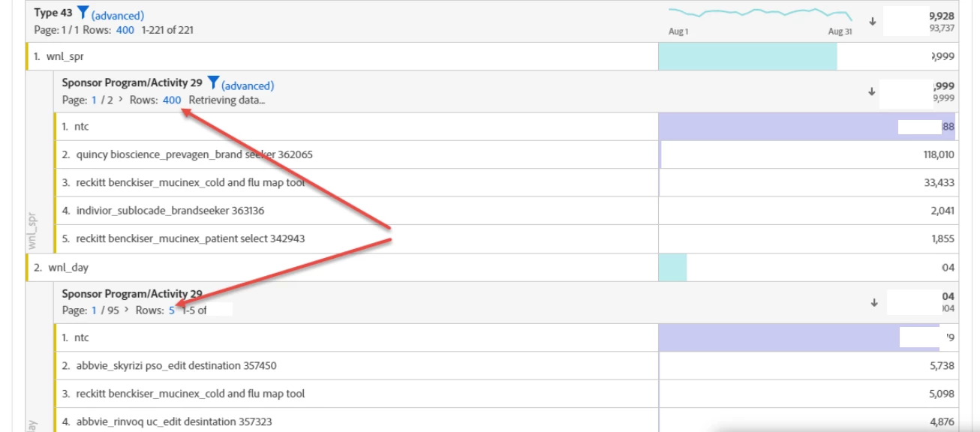The width and height of the screenshot is (980, 432).
Task: Open the (advanced) filter link next to Type 43
Action: coord(118,15)
